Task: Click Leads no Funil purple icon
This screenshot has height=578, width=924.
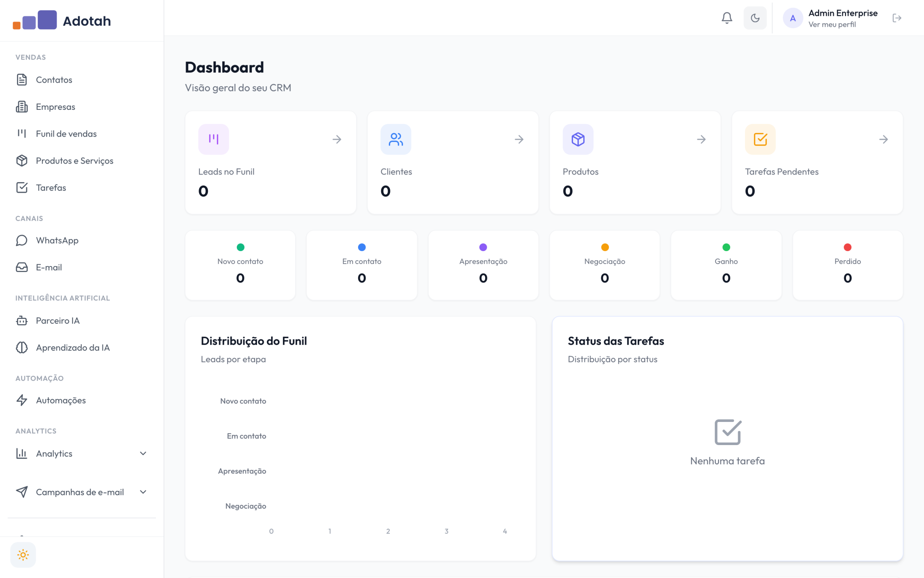Action: coord(213,139)
